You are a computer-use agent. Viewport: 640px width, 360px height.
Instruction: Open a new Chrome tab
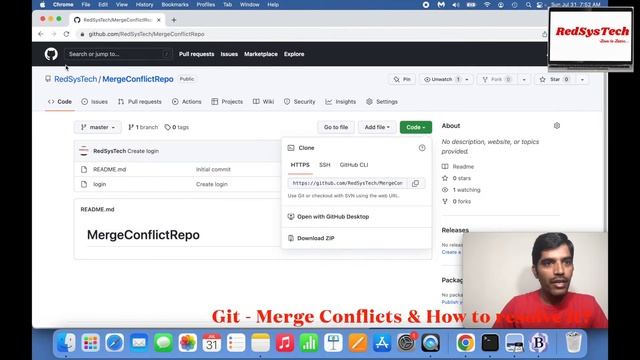(x=174, y=20)
